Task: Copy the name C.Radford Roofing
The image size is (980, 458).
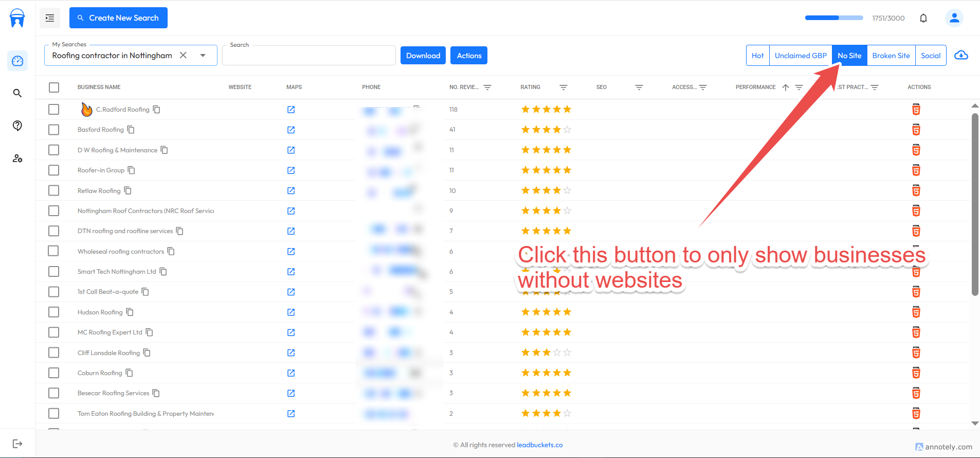Action: 157,110
